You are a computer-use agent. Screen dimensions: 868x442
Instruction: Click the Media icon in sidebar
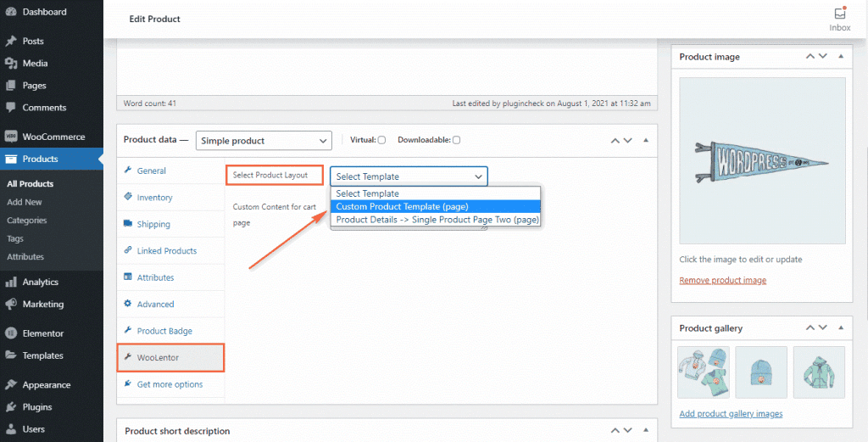[11, 64]
